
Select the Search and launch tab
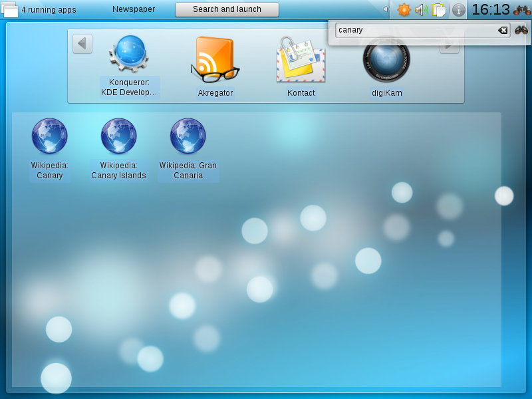click(227, 9)
